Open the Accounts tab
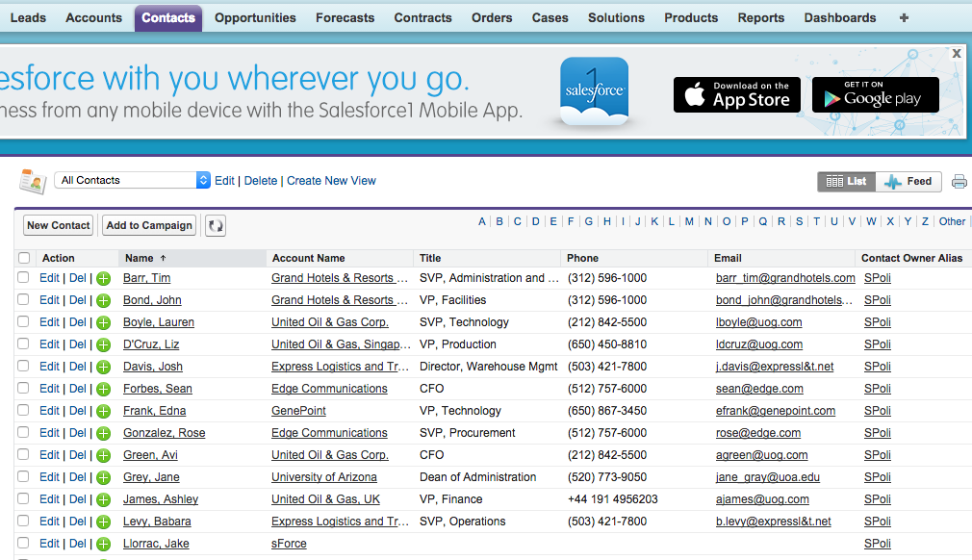The height and width of the screenshot is (560, 972). [93, 18]
